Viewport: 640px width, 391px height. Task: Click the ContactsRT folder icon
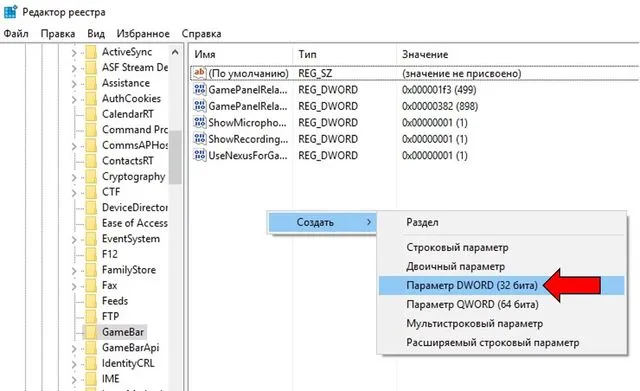(91, 161)
